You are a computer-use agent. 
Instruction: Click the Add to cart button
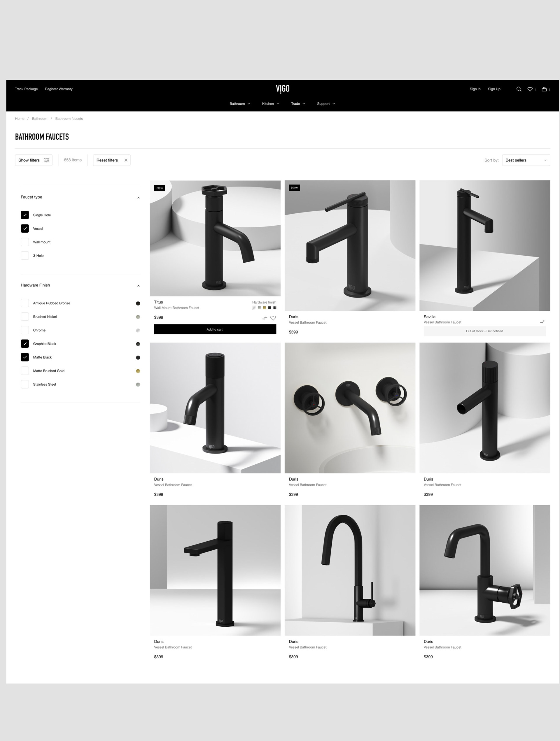(215, 329)
